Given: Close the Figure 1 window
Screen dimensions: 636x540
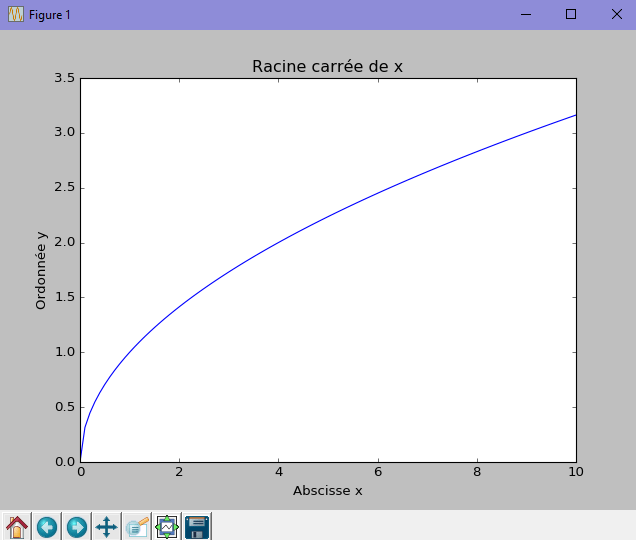Looking at the screenshot, I should click(617, 15).
